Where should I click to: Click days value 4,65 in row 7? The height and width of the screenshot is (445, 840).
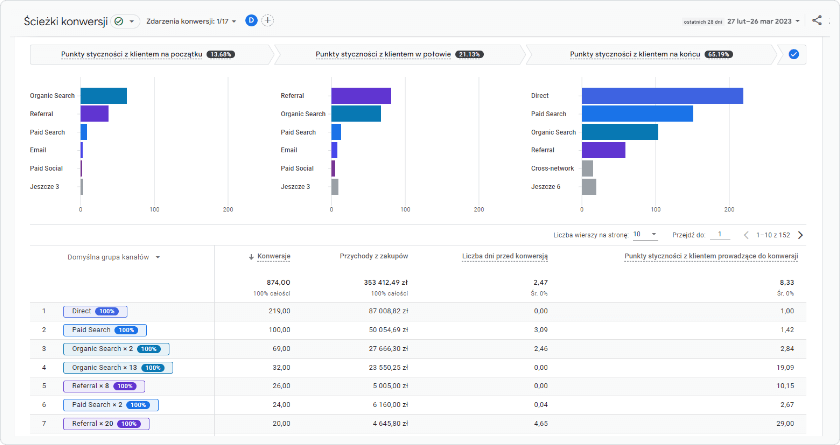point(541,424)
